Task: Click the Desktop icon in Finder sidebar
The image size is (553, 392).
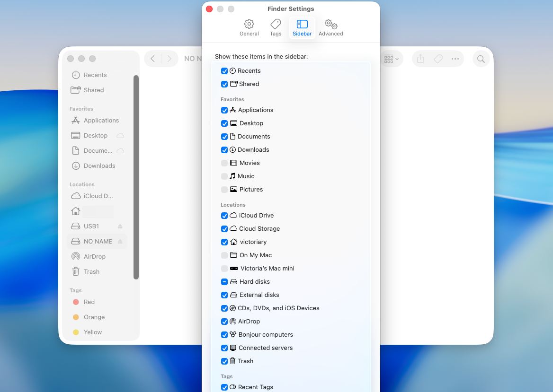Action: tap(75, 136)
